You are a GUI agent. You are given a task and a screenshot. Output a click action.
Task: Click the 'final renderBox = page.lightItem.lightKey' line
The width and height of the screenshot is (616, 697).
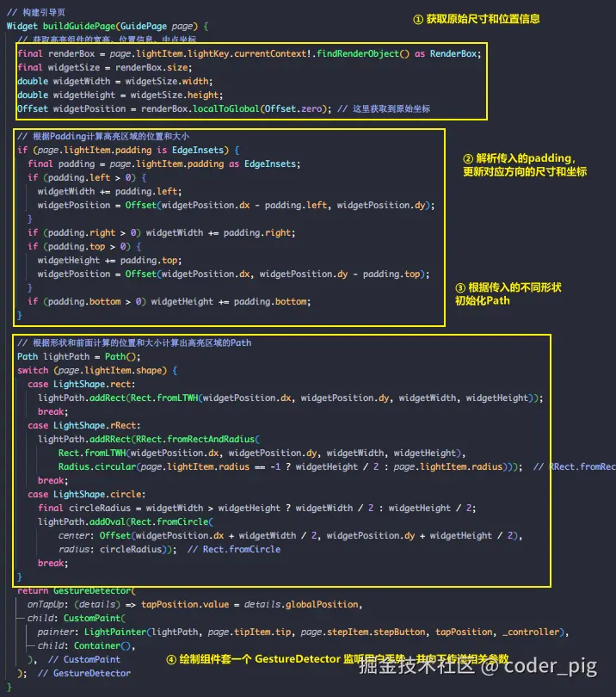[249, 54]
